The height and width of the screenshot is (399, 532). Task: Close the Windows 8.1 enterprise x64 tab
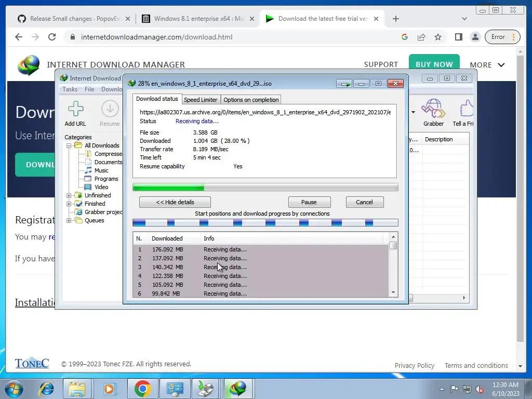pos(252,19)
